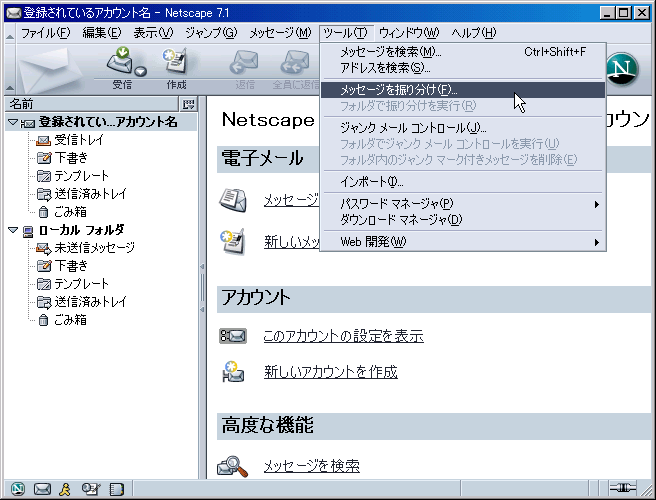Viewport: 656px width, 500px height.
Task: Click AIM running man status bar icon
Action: [65, 489]
